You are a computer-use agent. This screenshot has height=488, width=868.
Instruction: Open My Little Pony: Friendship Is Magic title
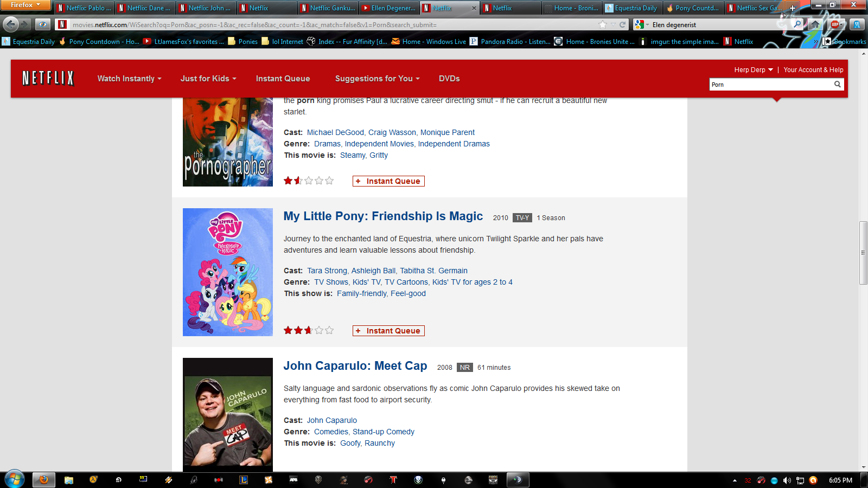383,216
